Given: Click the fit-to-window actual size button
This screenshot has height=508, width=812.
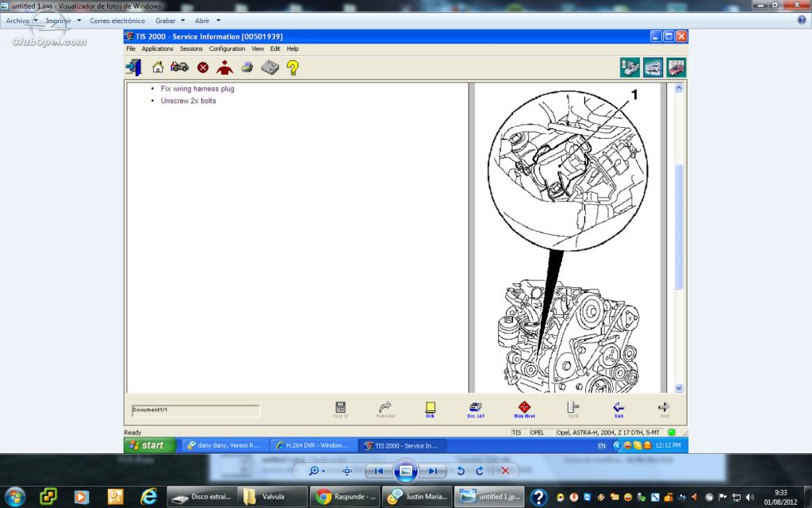Looking at the screenshot, I should pyautogui.click(x=347, y=471).
